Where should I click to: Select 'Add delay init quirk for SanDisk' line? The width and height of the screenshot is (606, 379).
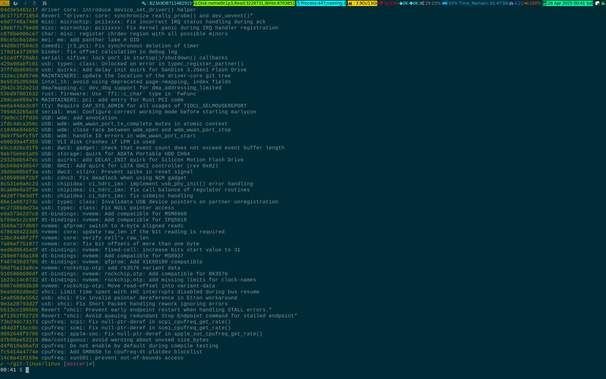tap(123, 70)
